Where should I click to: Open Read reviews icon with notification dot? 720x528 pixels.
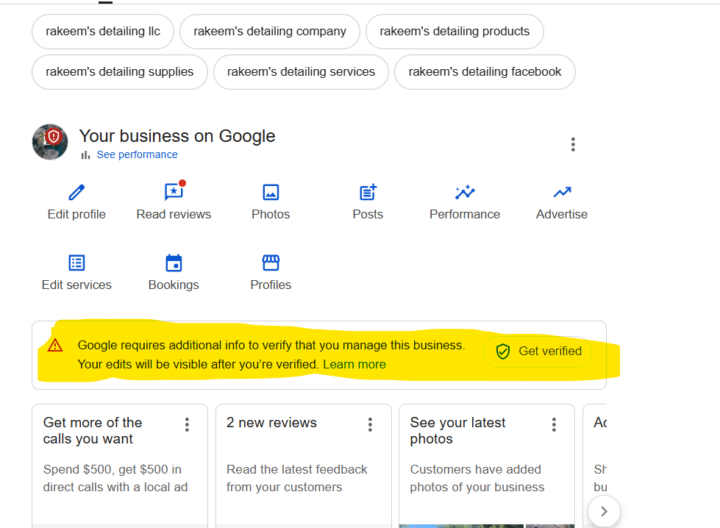[174, 191]
